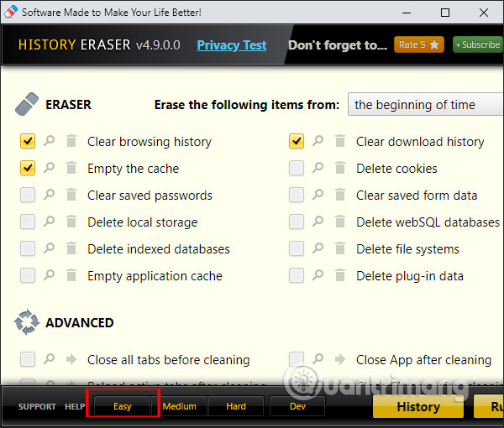The image size is (504, 428).
Task: Click the ADVANCED section recycle icon
Action: pyautogui.click(x=27, y=322)
